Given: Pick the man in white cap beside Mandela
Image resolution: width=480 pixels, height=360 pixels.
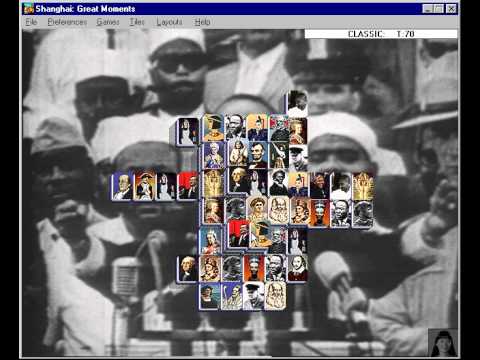Looking at the screenshot, I should pos(341,186).
